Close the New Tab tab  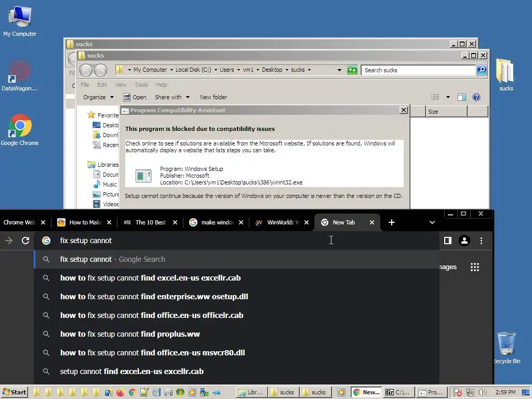tap(372, 222)
